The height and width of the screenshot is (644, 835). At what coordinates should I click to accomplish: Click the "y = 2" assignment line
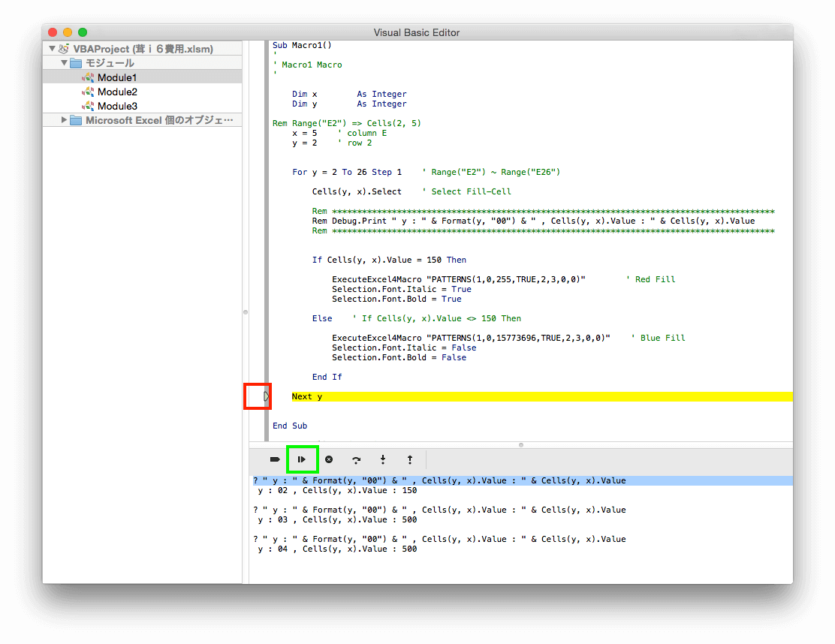pyautogui.click(x=304, y=143)
